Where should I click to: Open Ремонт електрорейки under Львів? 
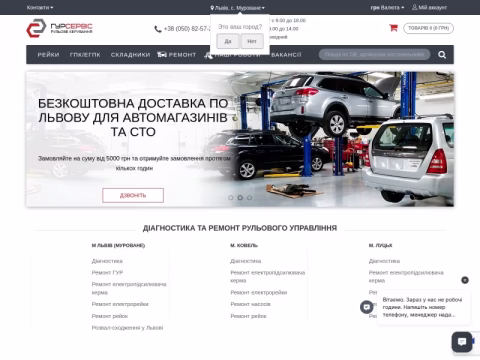click(120, 304)
